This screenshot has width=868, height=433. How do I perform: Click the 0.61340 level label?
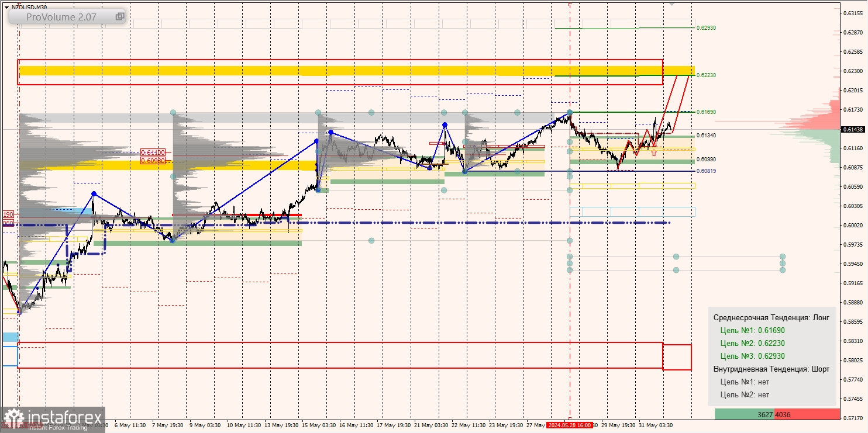point(707,136)
